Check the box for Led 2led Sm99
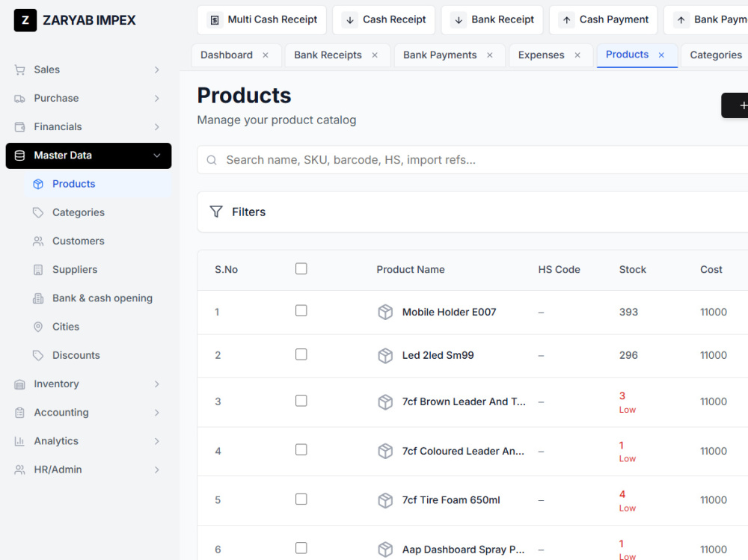This screenshot has width=748, height=560. pos(301,354)
